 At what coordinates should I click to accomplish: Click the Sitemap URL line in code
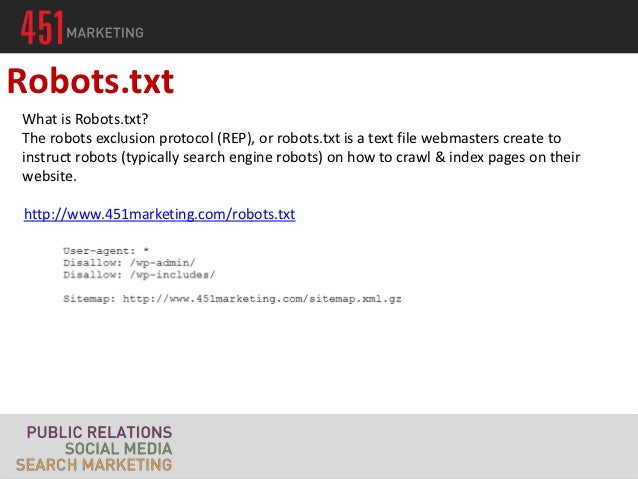pyautogui.click(x=232, y=299)
